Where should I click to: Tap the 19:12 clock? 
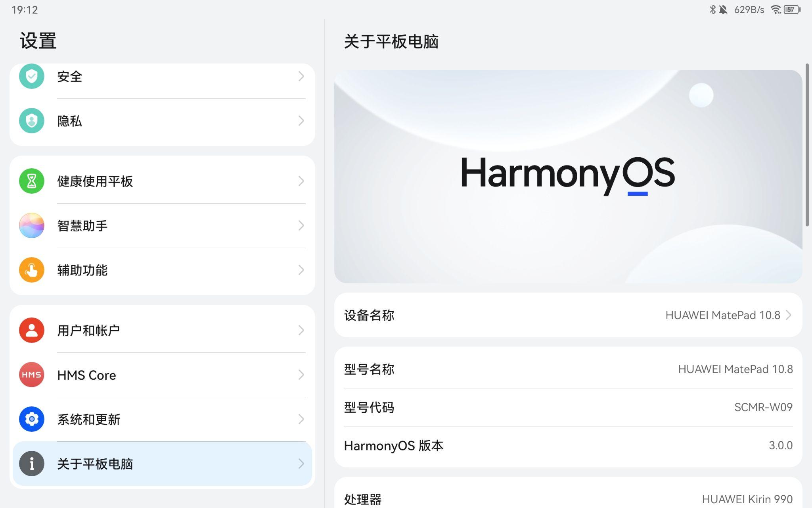(x=25, y=10)
